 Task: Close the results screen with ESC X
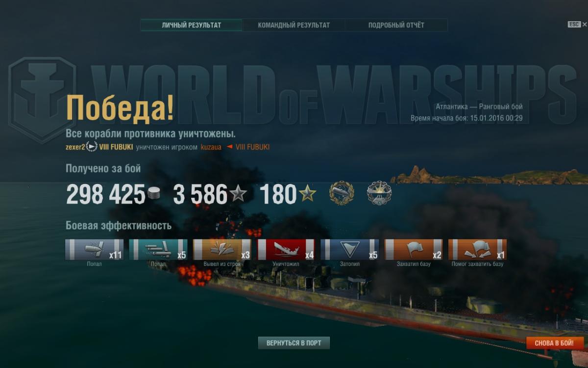(577, 25)
